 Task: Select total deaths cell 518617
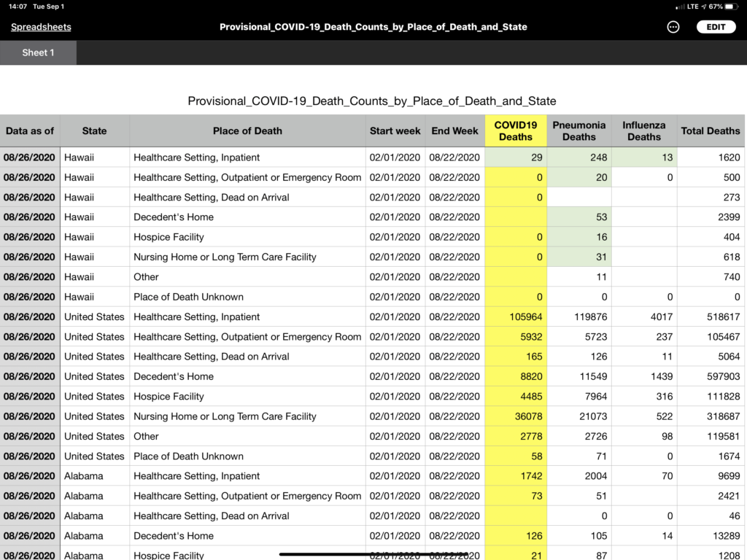[x=711, y=316]
